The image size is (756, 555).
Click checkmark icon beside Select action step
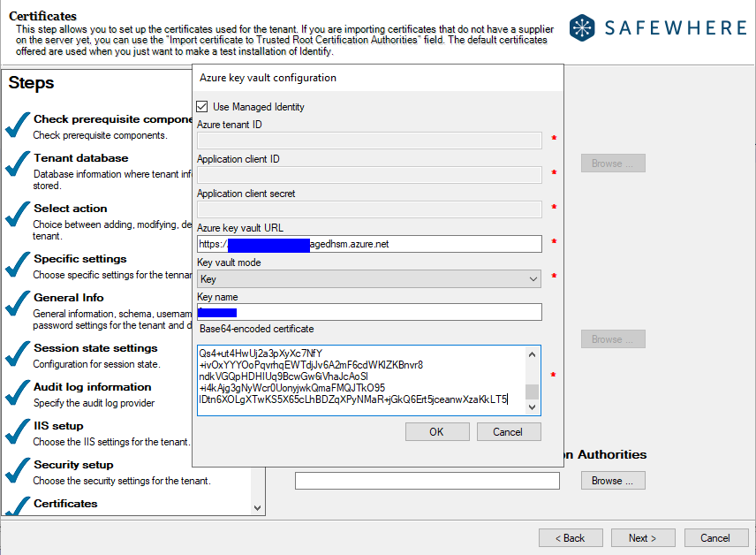(18, 215)
